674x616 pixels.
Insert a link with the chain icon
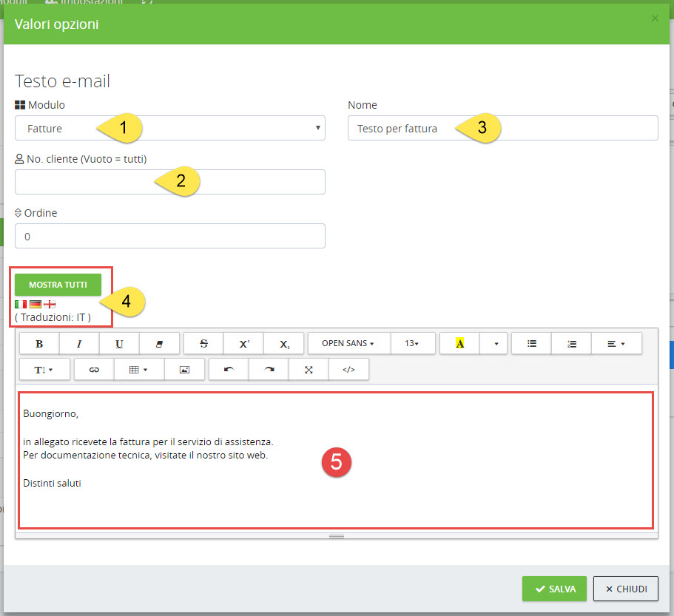pyautogui.click(x=95, y=369)
